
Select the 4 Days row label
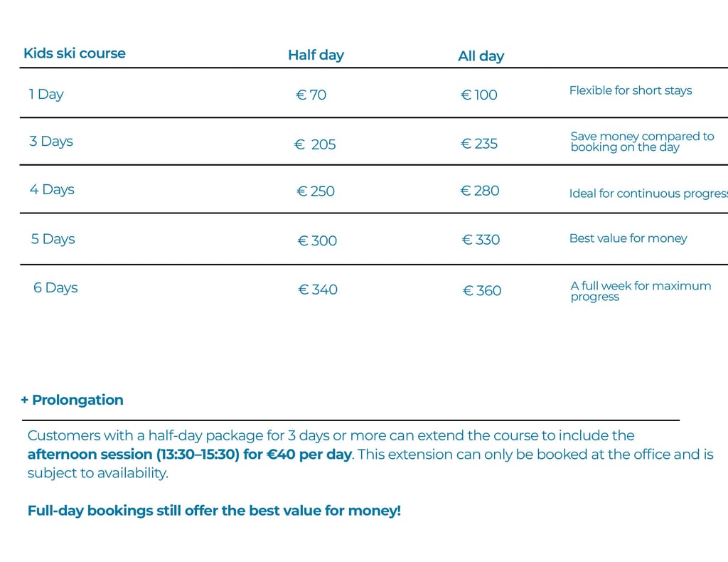point(52,189)
